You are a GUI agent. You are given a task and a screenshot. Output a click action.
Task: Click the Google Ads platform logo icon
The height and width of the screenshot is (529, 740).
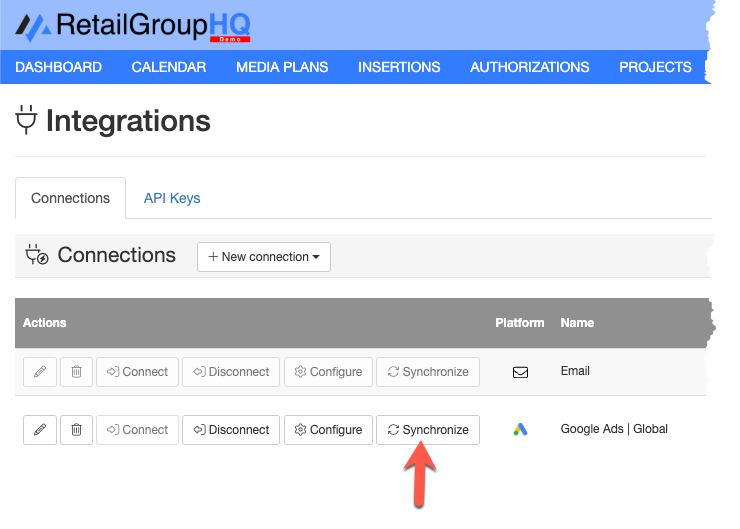coord(520,429)
